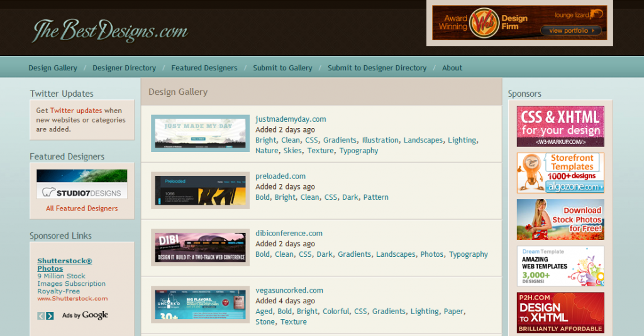Image resolution: width=644 pixels, height=336 pixels.
Task: Select Dark tag under preloaded.com
Action: tap(350, 197)
